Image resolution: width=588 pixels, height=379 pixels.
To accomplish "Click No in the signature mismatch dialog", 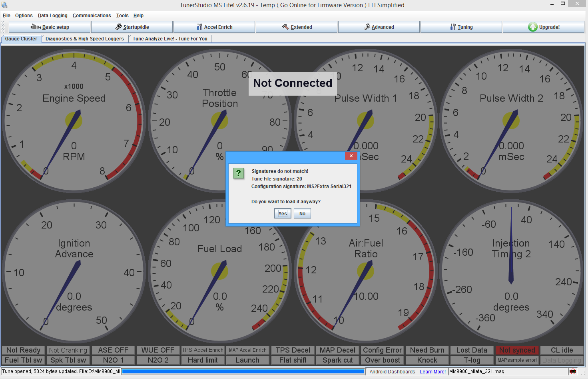I will (302, 214).
